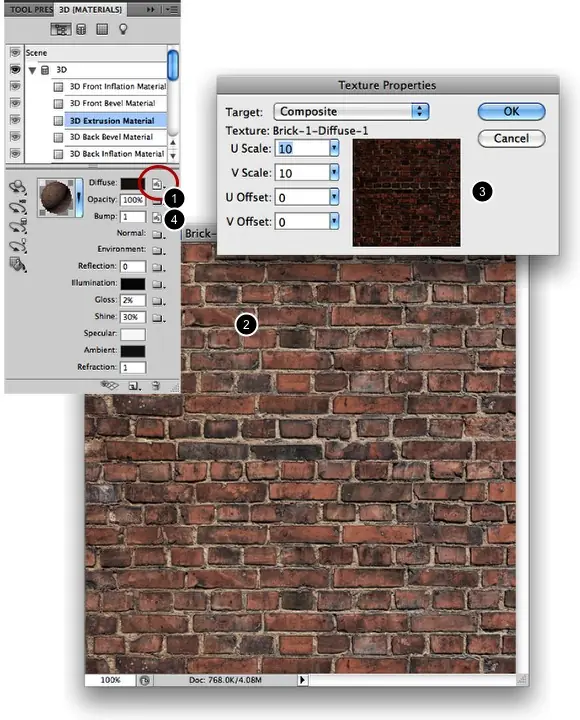Switch to the Tool Presets tab

(30, 9)
